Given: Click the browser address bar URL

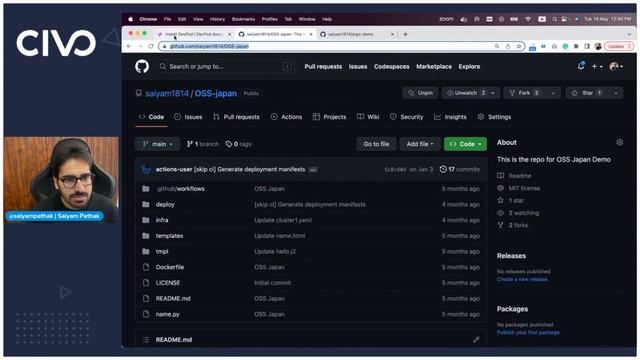Looking at the screenshot, I should [x=209, y=46].
